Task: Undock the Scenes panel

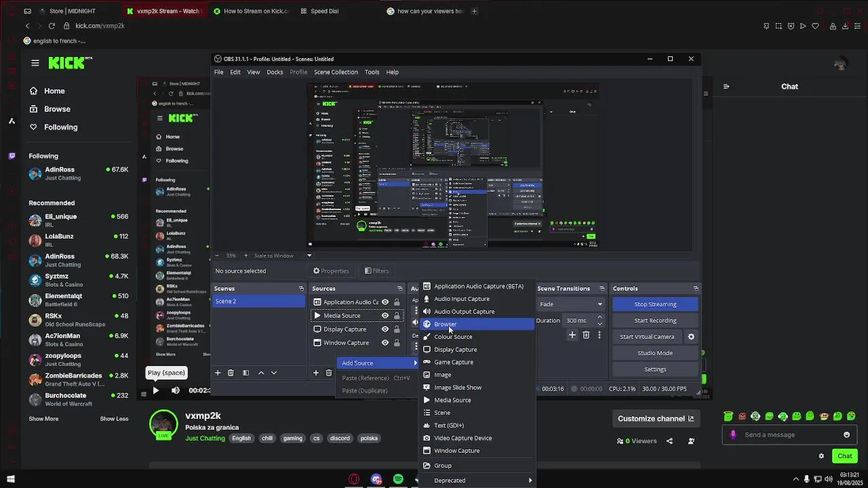Action: coord(301,289)
